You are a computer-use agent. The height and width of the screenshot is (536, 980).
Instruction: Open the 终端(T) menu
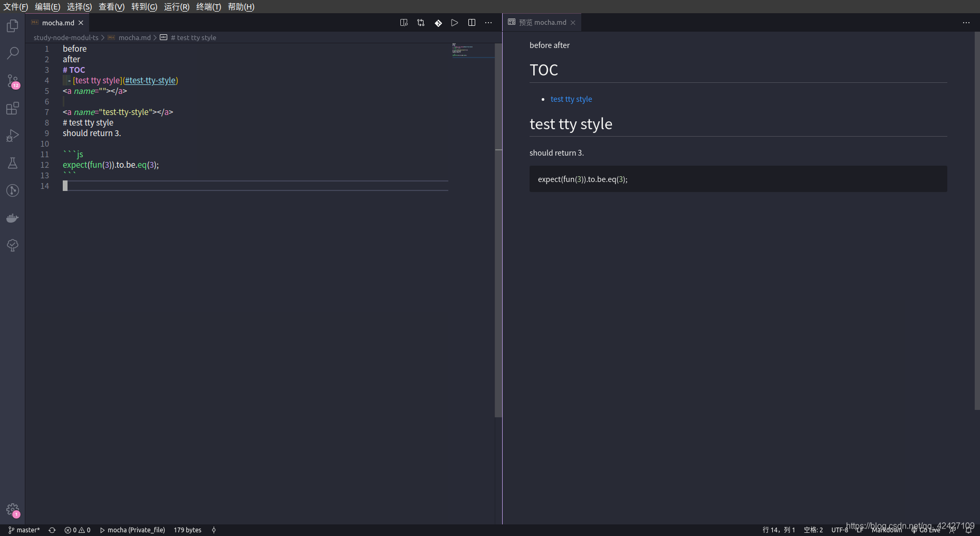click(208, 7)
